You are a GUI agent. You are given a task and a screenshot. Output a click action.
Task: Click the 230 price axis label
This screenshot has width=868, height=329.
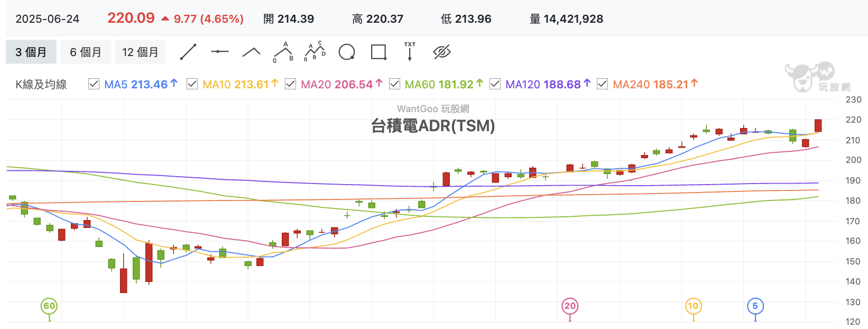(853, 99)
